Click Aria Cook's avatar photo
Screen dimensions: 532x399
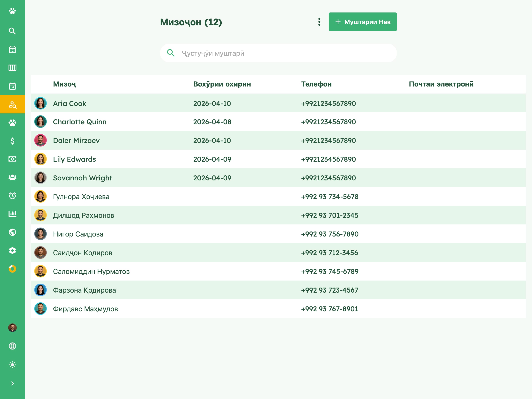point(40,103)
